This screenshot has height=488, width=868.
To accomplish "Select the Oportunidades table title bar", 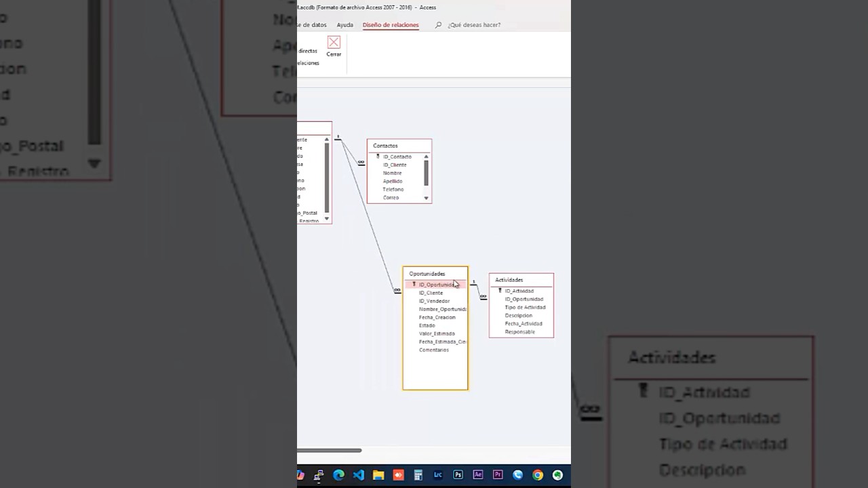I will (x=435, y=274).
